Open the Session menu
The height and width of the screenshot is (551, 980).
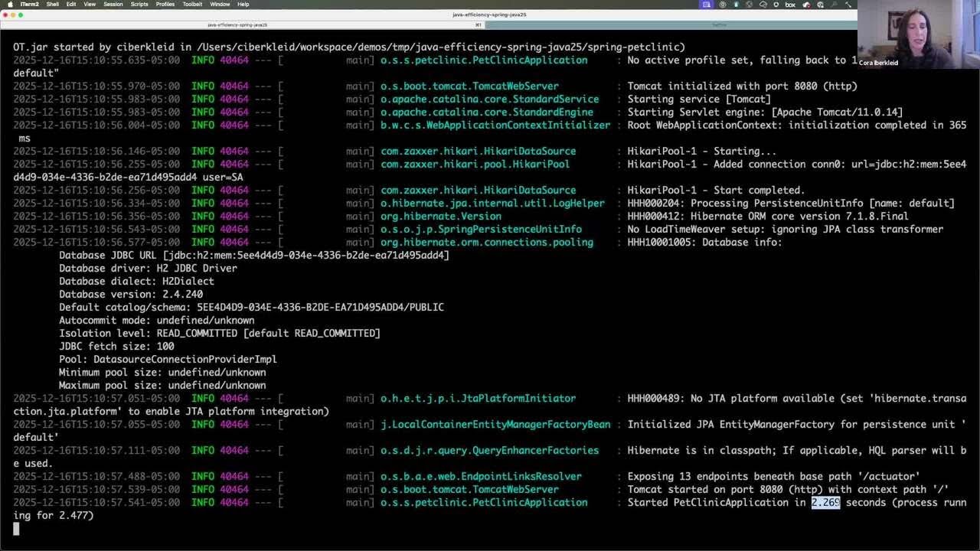click(113, 4)
